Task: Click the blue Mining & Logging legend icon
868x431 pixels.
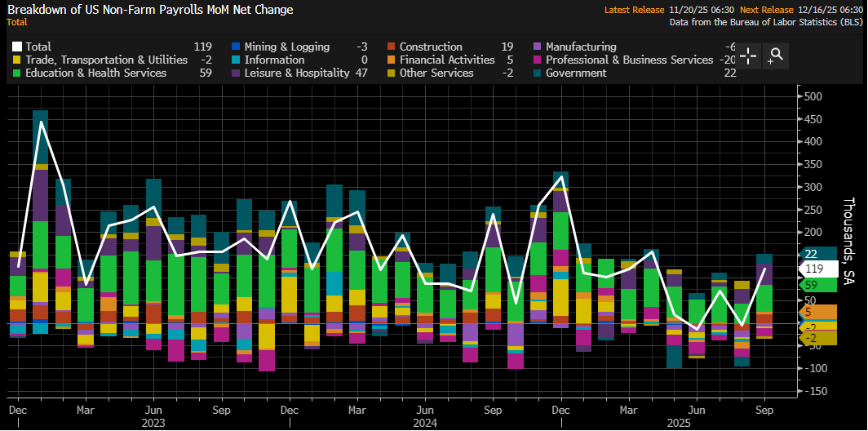Action: (237, 47)
